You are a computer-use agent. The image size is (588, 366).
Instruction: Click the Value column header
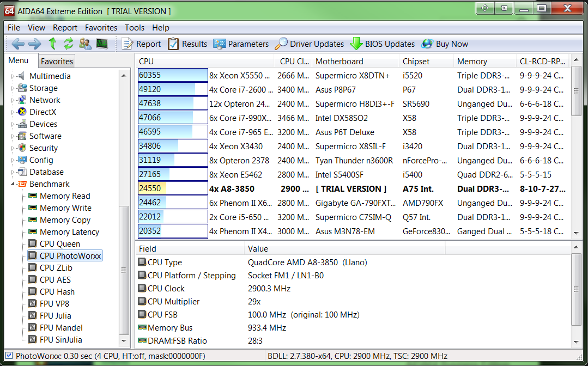[344, 249]
